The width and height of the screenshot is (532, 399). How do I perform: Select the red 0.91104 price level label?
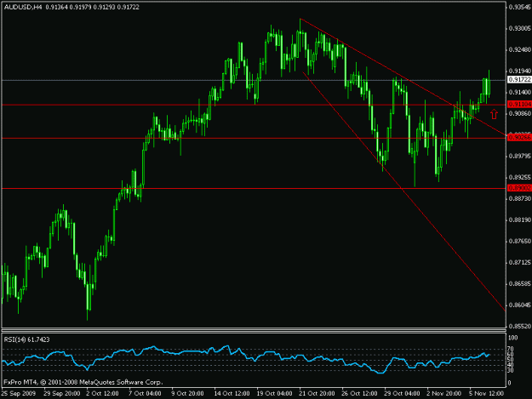(519, 104)
